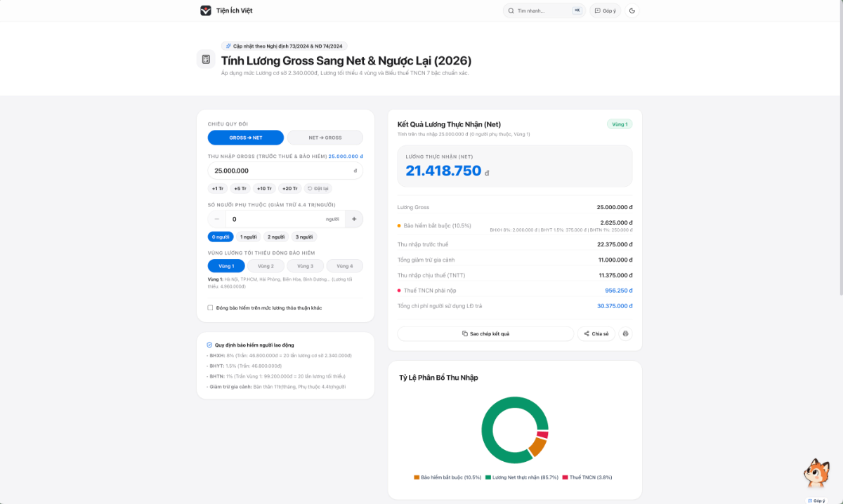Click the printer icon button

point(625,333)
